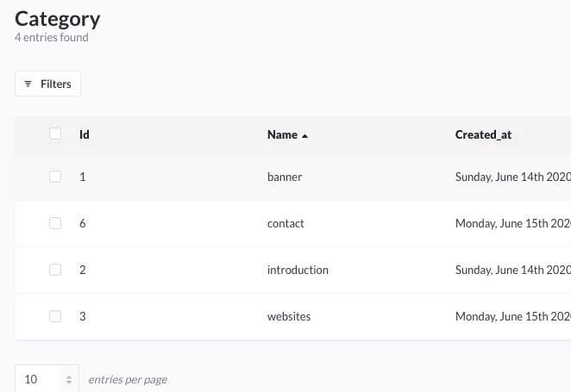The height and width of the screenshot is (392, 571).
Task: Click the Name sort arrow icon
Action: point(305,135)
